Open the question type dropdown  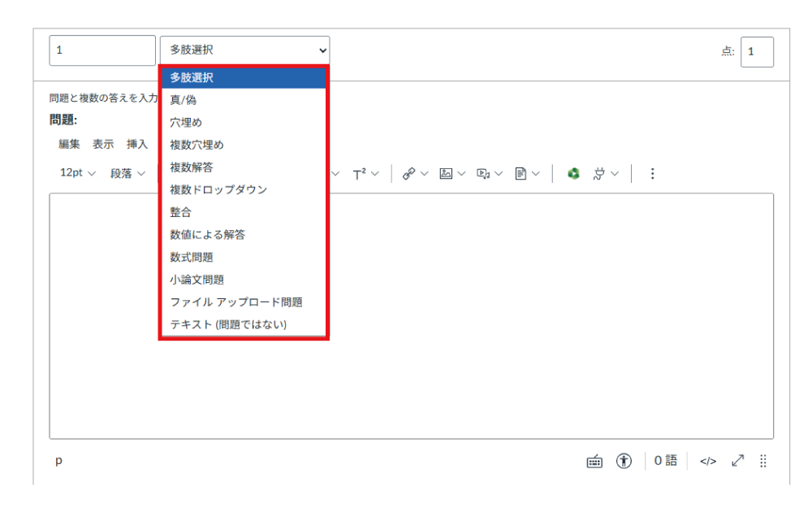tap(244, 50)
